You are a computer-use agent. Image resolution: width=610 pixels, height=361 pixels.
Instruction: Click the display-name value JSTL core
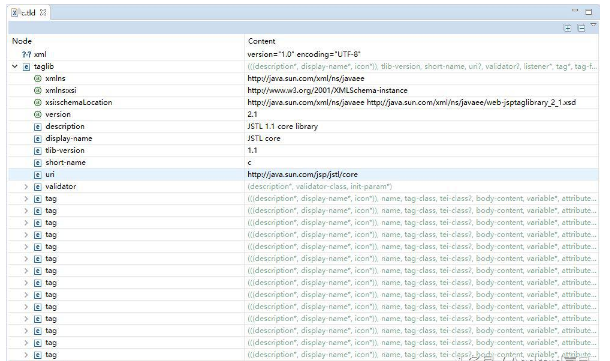point(264,138)
